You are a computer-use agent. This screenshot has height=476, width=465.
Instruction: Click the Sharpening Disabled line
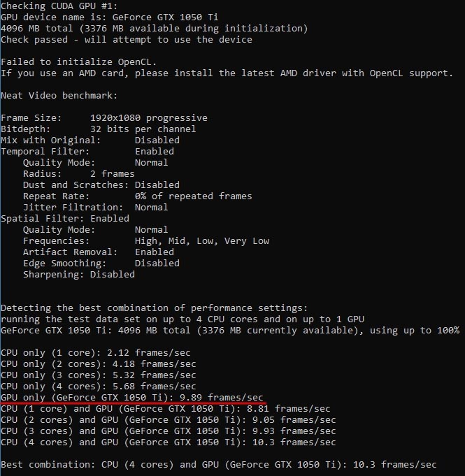click(78, 275)
